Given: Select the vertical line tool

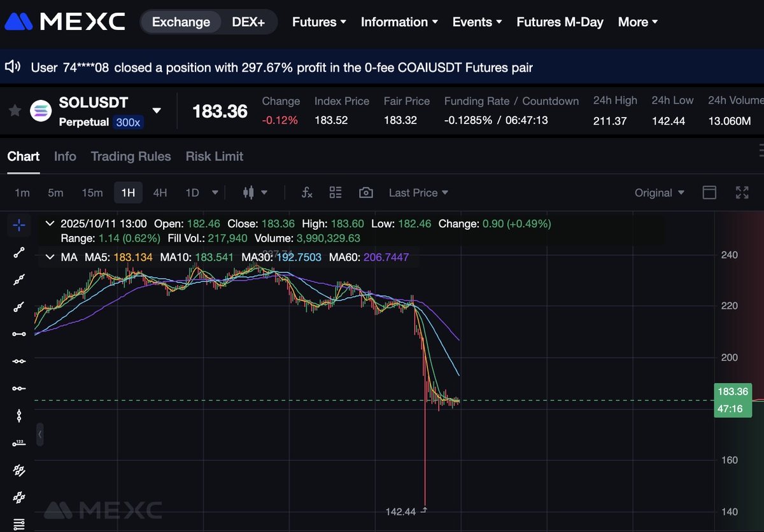Looking at the screenshot, I should [19, 416].
